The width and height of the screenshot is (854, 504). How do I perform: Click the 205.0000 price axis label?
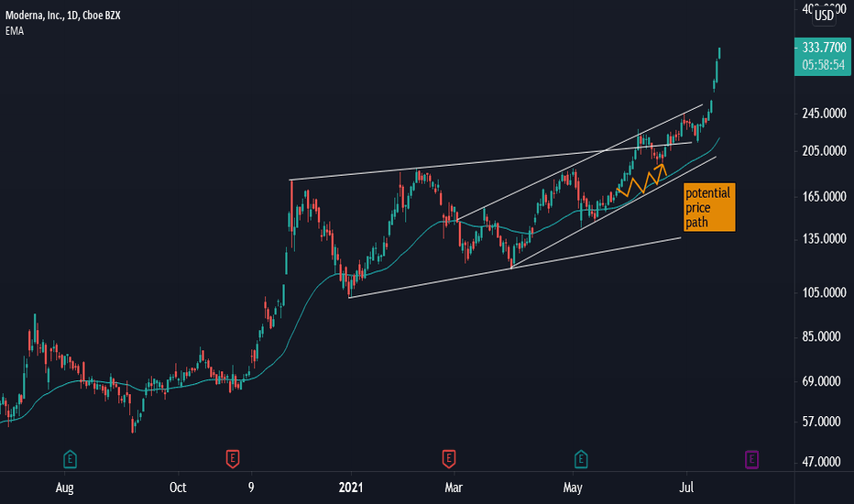tap(824, 151)
